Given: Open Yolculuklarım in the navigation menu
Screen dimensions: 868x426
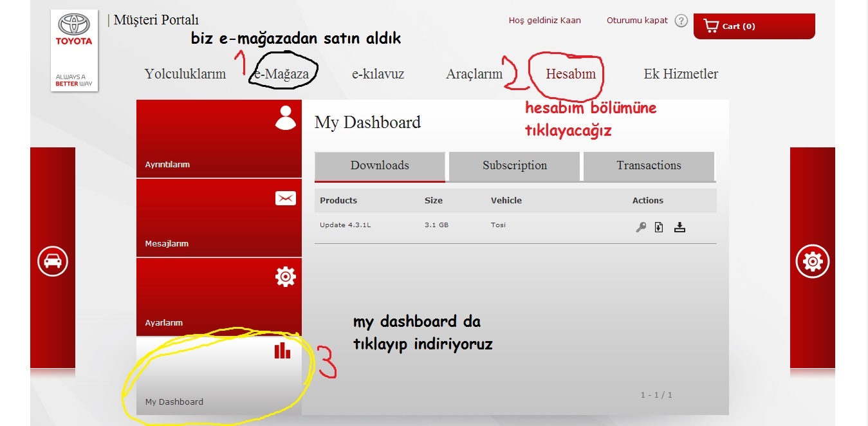Looking at the screenshot, I should [x=185, y=74].
